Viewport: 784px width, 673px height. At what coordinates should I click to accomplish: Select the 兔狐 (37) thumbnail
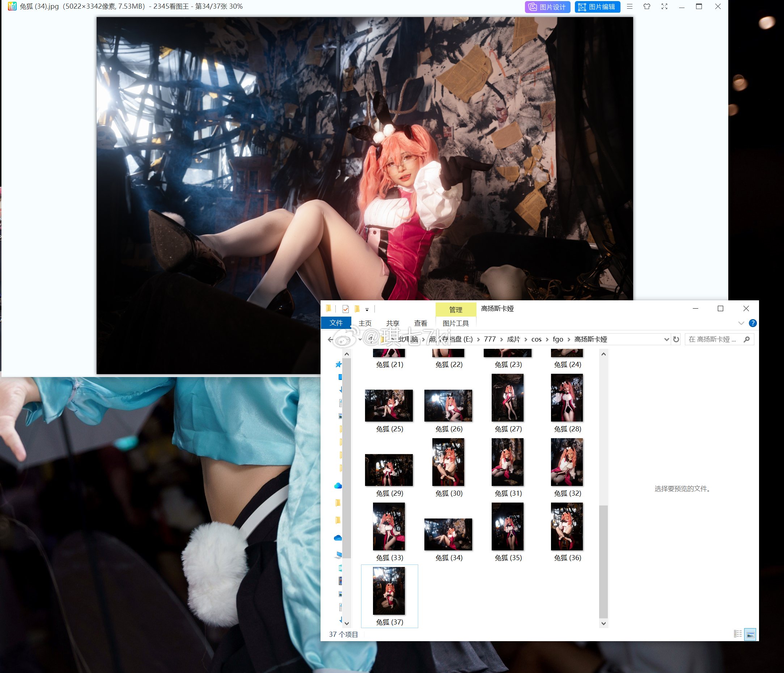coord(389,591)
